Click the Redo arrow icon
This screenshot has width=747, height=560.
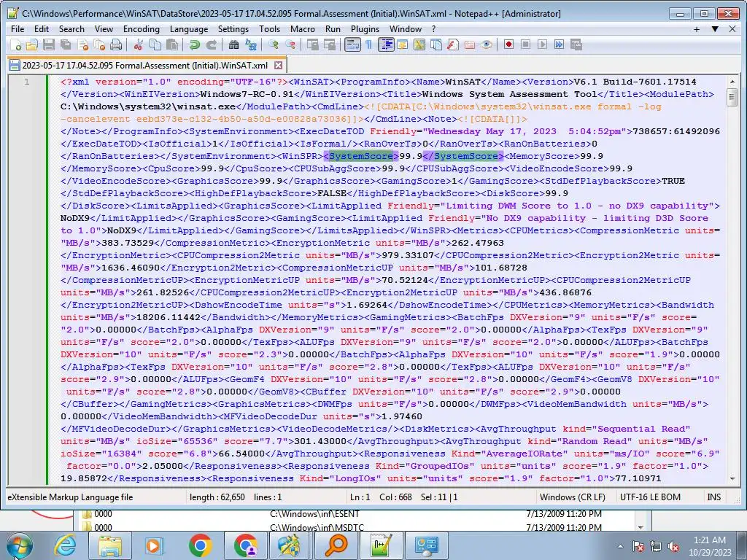211,44
